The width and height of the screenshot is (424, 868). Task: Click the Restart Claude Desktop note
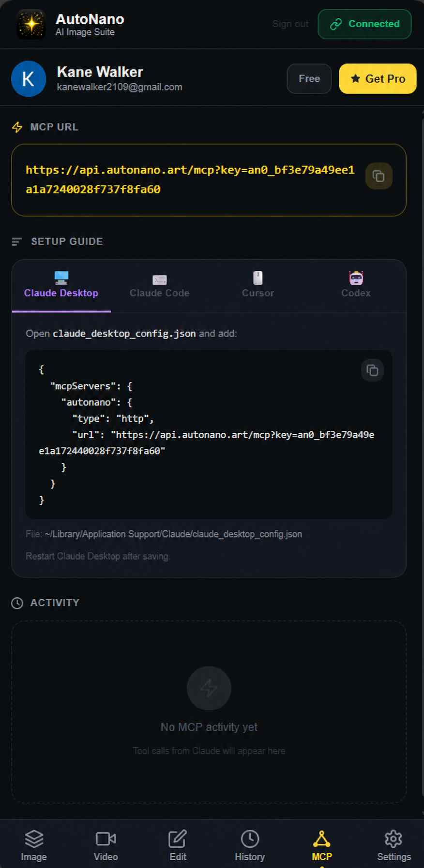pyautogui.click(x=98, y=556)
